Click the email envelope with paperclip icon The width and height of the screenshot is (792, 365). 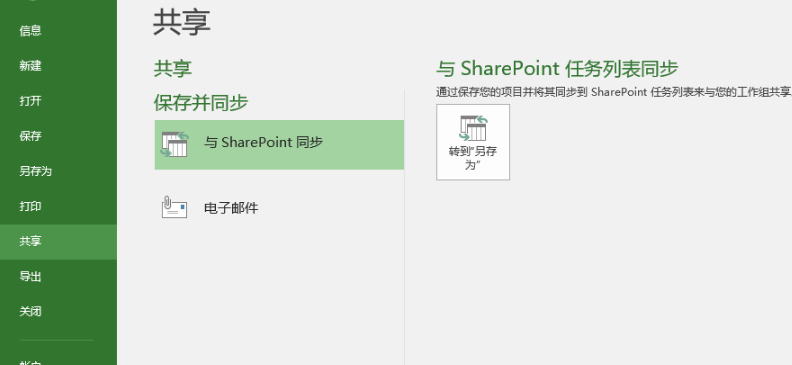(174, 207)
